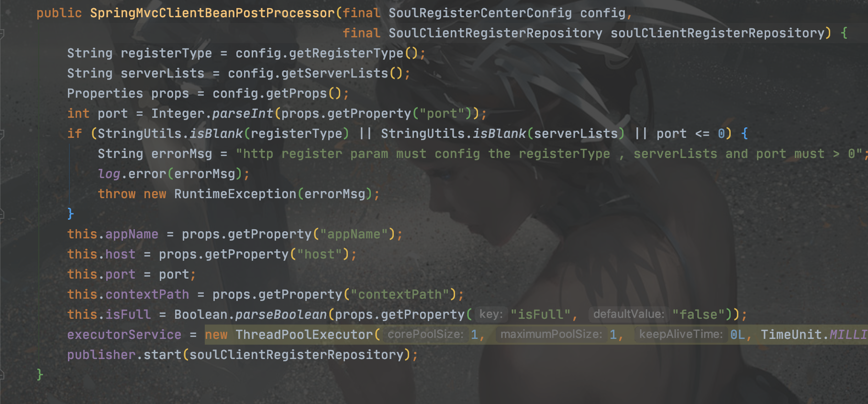Click the 'corePoolSize:' parameter hint
Viewport: 868px width, 404px height.
click(425, 334)
